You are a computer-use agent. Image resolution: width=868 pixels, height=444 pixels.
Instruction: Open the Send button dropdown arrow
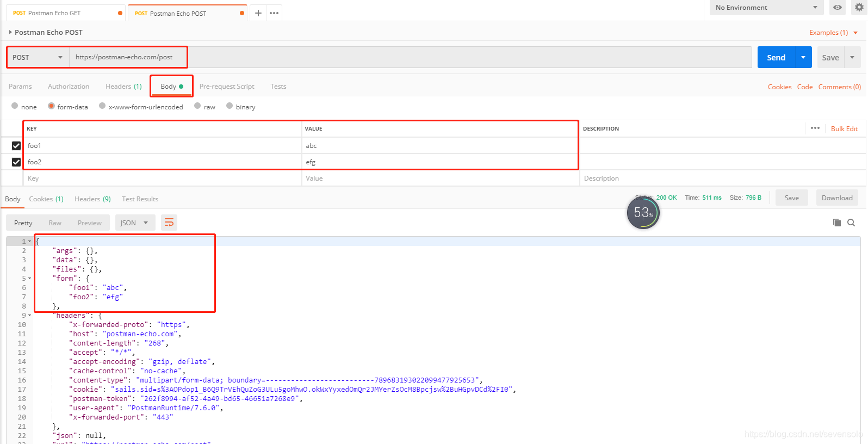point(803,57)
